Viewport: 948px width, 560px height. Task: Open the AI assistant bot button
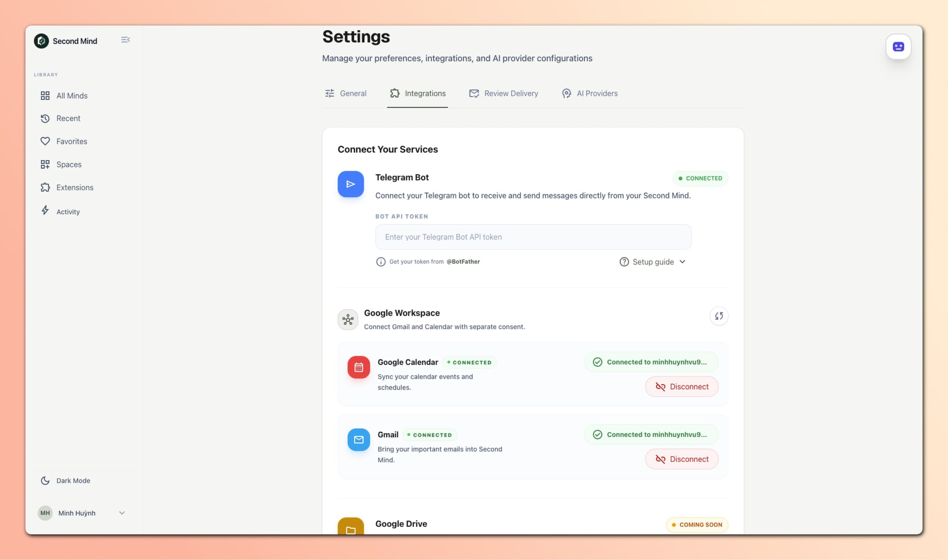click(898, 46)
